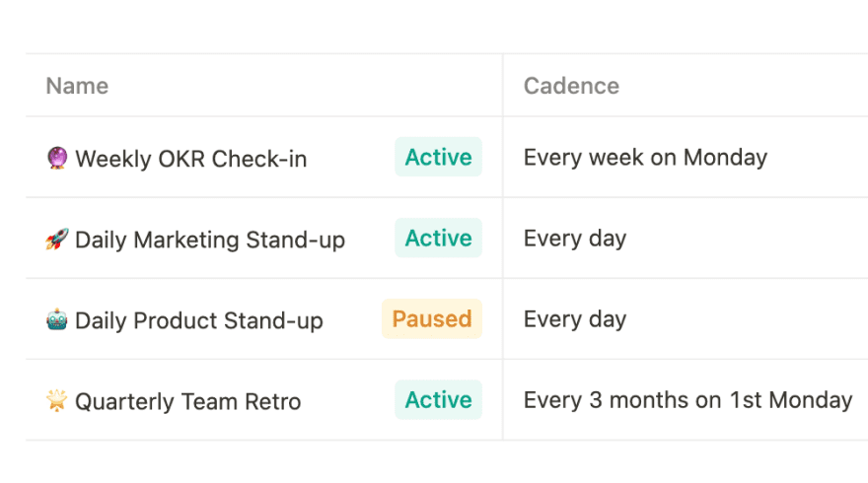Click the robot emoji icon
Viewport: 868px width, 483px height.
(x=57, y=319)
